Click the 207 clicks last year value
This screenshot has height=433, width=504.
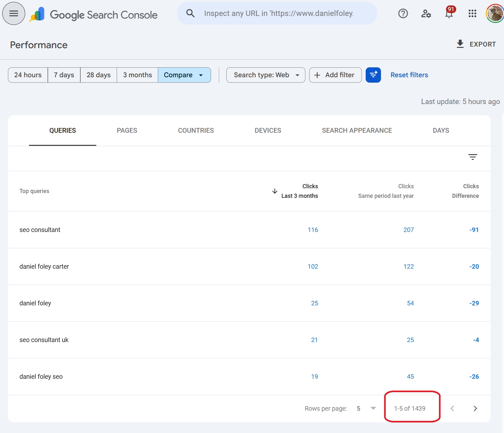[x=408, y=230]
